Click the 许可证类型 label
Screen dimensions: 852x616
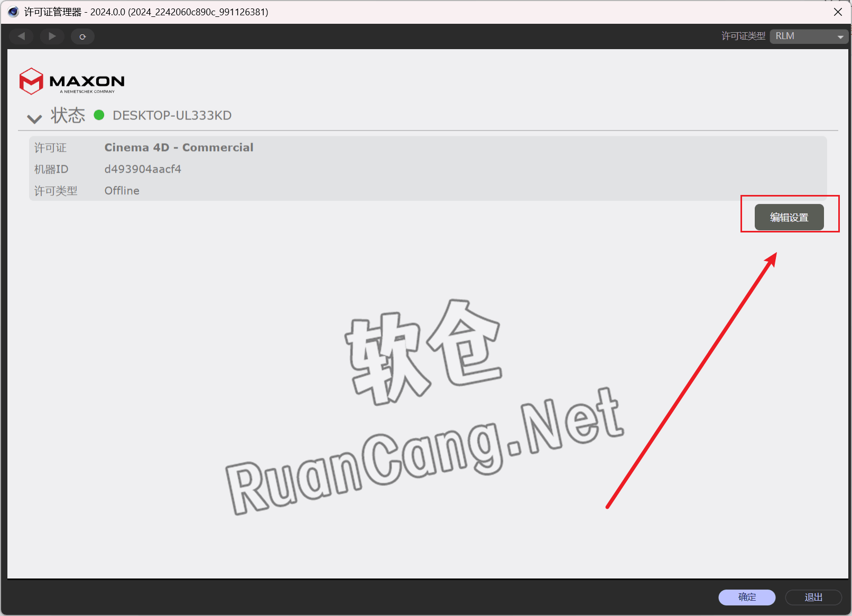[x=744, y=36]
